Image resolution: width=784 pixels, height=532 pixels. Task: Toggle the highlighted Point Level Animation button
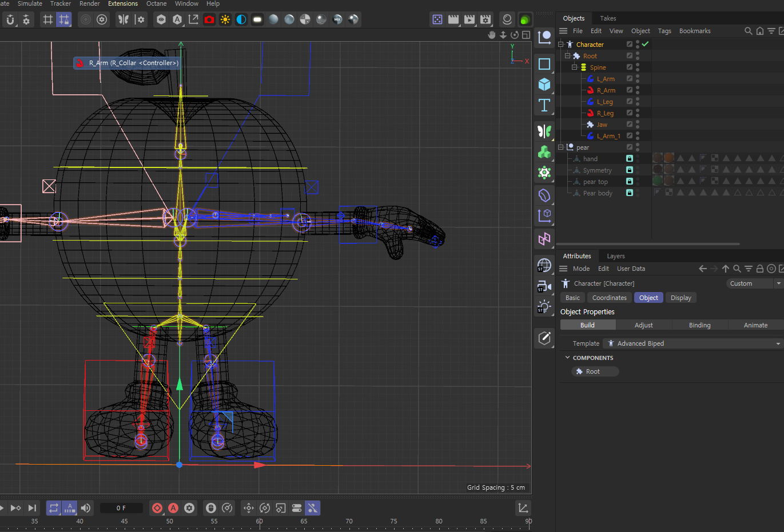312,508
